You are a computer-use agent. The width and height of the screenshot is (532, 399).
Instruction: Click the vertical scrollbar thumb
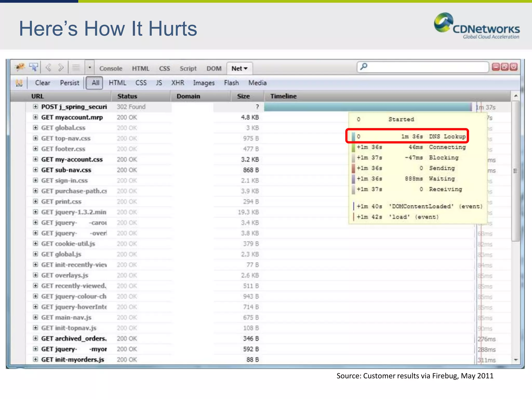pyautogui.click(x=516, y=171)
